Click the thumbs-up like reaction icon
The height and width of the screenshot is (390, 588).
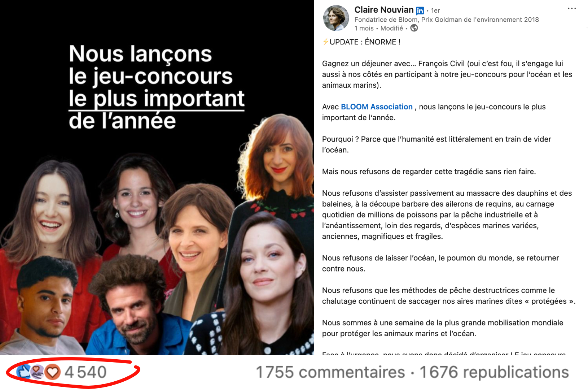pos(24,372)
